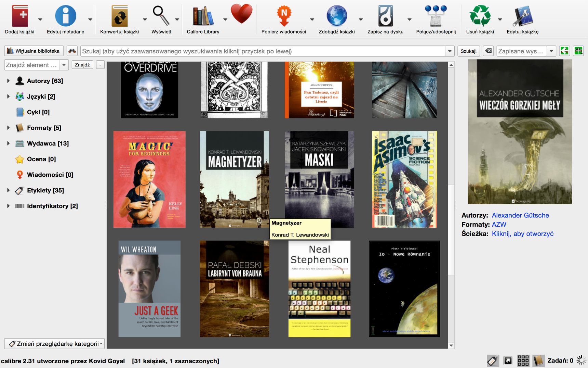Select the Labirynt von Brauna cover
Image resolution: width=588 pixels, height=368 pixels.
click(235, 289)
